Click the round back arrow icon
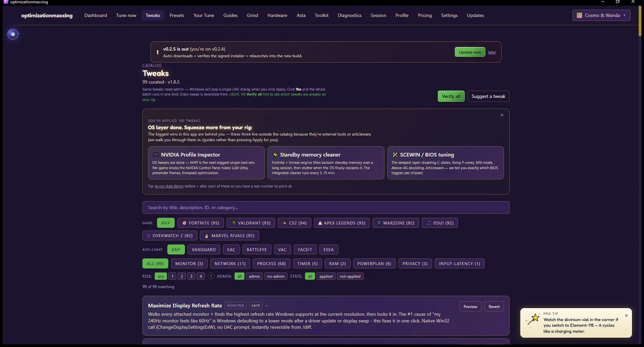Image resolution: width=644 pixels, height=347 pixels. 13,34
